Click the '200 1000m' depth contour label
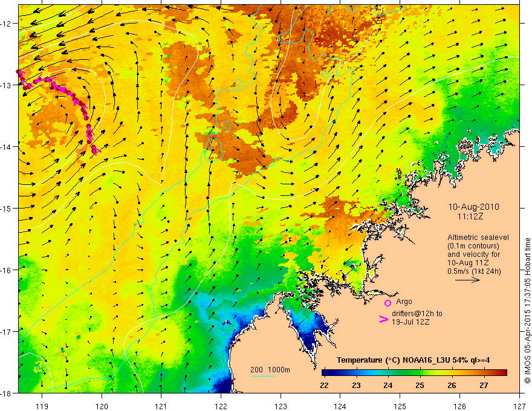This screenshot has height=411, width=532. pyautogui.click(x=270, y=370)
